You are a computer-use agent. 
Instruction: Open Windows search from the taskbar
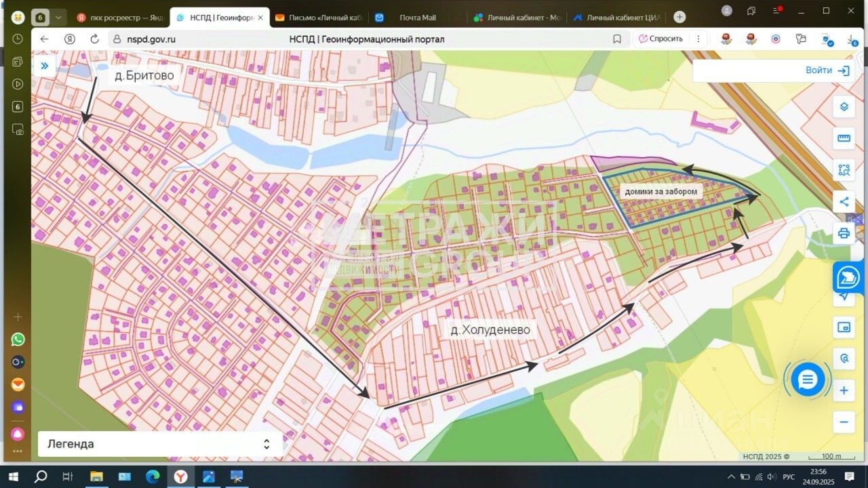tap(41, 476)
